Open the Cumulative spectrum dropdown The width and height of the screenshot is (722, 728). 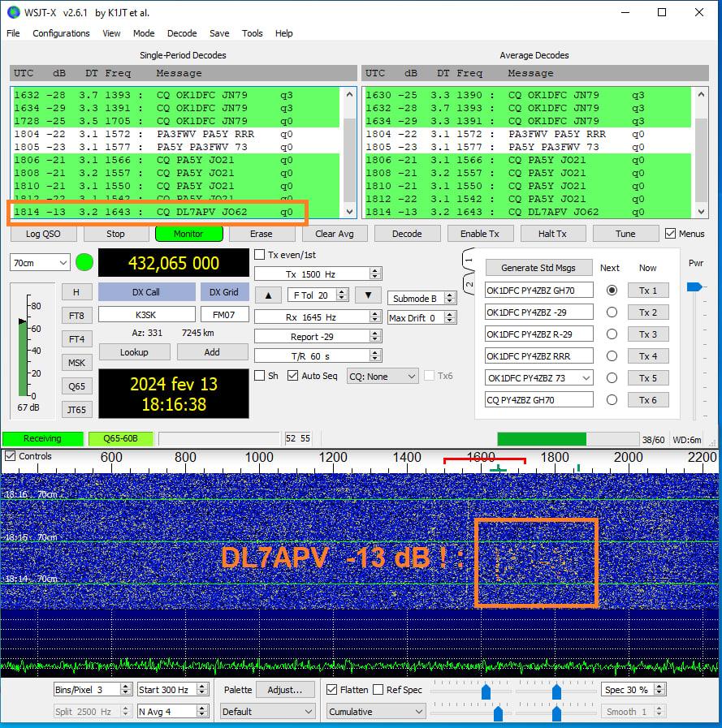[x=375, y=712]
